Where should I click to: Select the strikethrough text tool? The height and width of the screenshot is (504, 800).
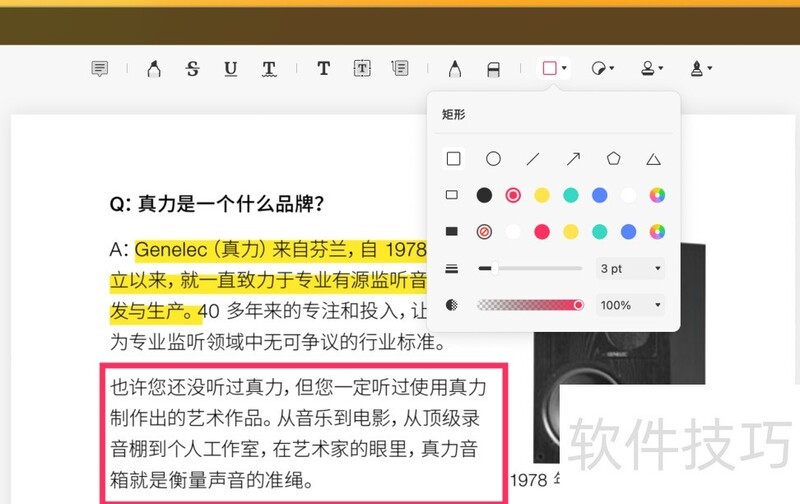(x=192, y=68)
